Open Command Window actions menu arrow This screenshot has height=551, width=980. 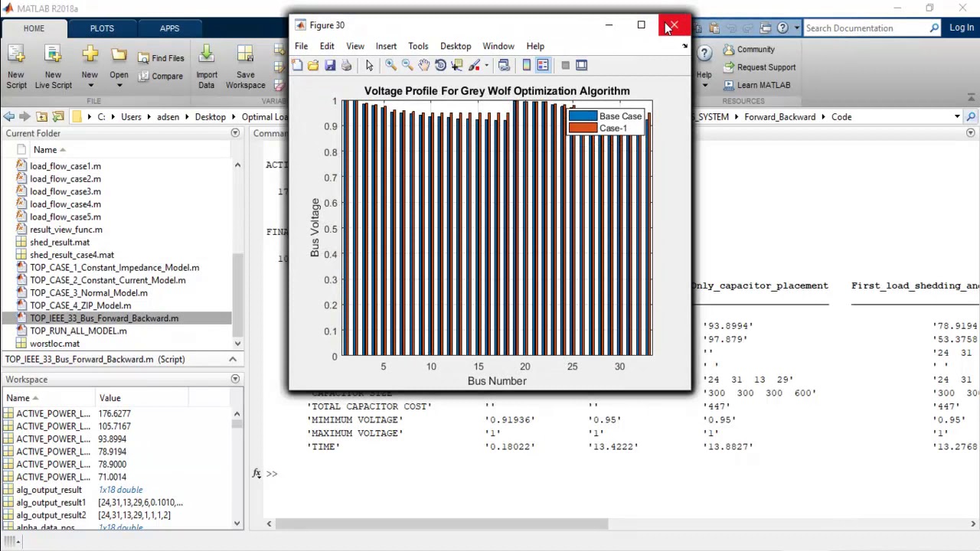point(971,133)
